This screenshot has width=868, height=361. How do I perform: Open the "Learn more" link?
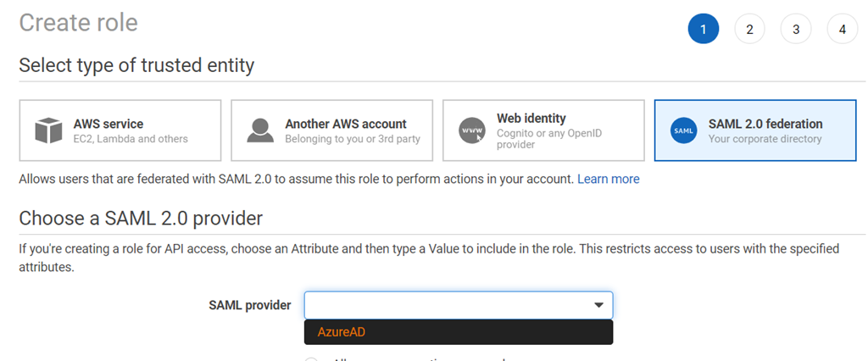pyautogui.click(x=609, y=179)
